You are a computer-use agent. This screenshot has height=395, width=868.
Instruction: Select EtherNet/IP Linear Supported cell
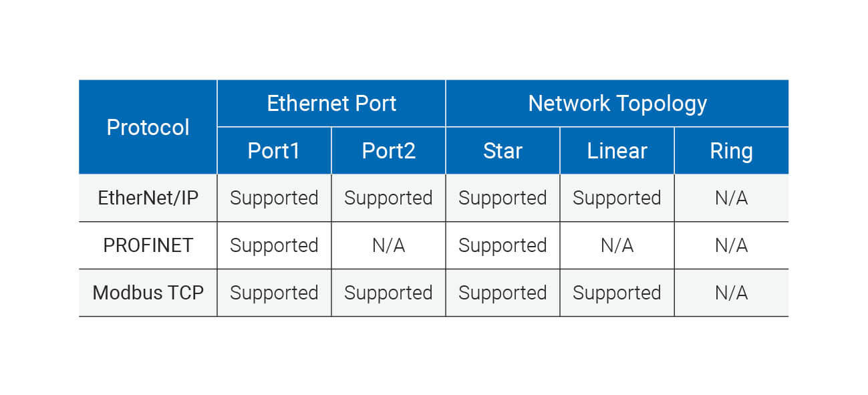[x=617, y=198]
